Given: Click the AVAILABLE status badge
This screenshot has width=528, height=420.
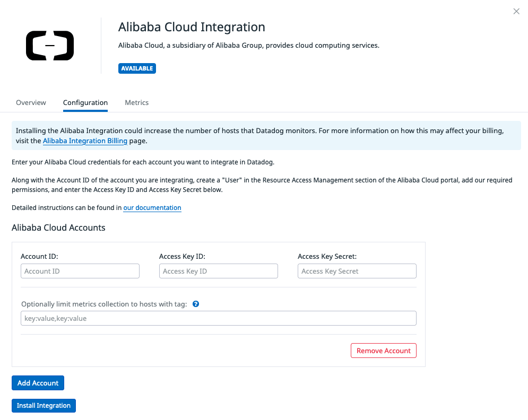Looking at the screenshot, I should pos(137,68).
